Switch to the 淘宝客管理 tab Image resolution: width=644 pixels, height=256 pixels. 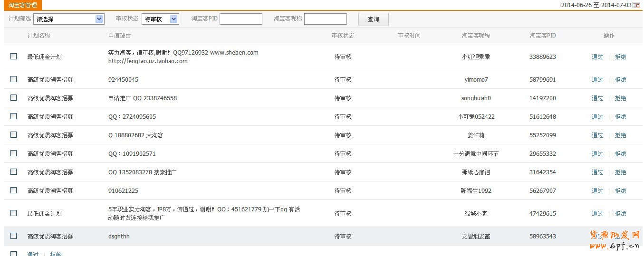22,5
